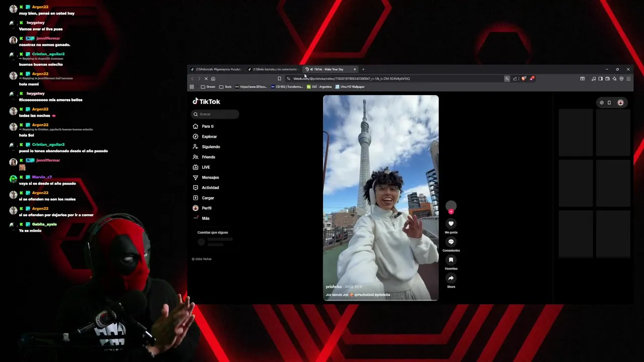Viewport: 644px width, 362px height.
Task: Follow creator with the red plus badge
Action: tap(451, 212)
